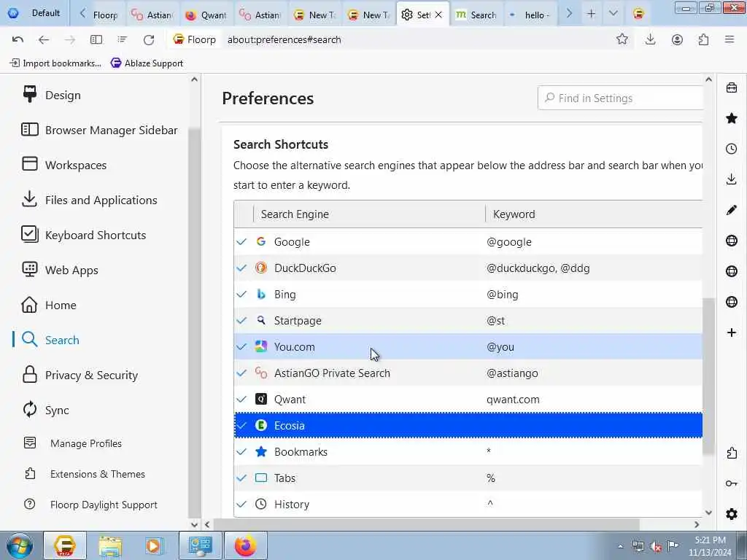Uncheck the Ecosia search engine checkmark
Viewport: 747px width, 560px height.
click(241, 425)
